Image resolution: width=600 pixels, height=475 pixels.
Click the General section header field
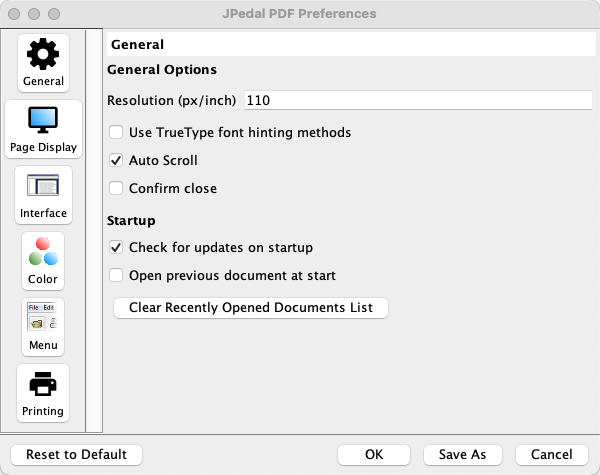(350, 45)
